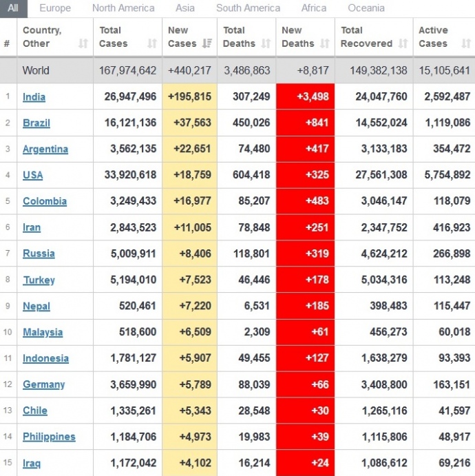Open the Asia region tab

185,8
